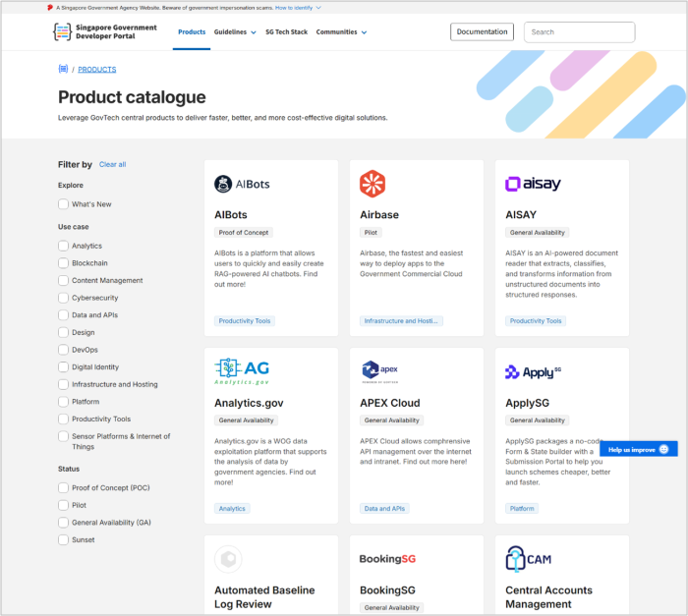The width and height of the screenshot is (688, 616).
Task: Check the General Availability (GA) status filter
Action: click(x=64, y=523)
